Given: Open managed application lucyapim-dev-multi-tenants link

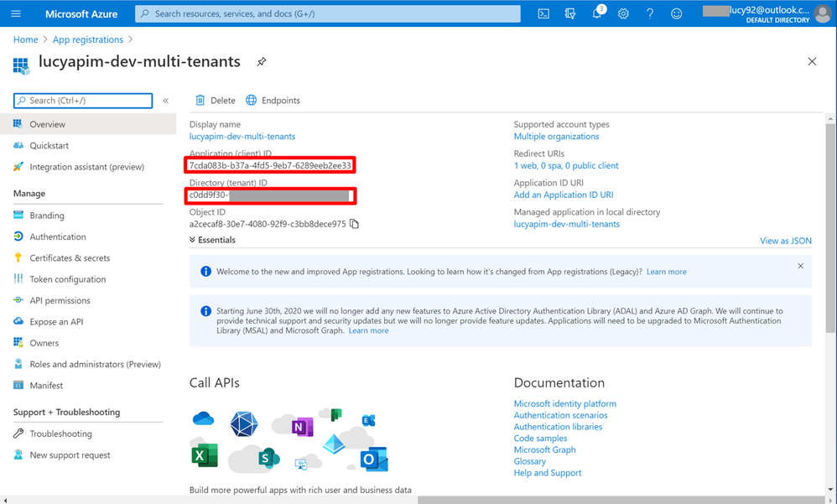Looking at the screenshot, I should (566, 224).
